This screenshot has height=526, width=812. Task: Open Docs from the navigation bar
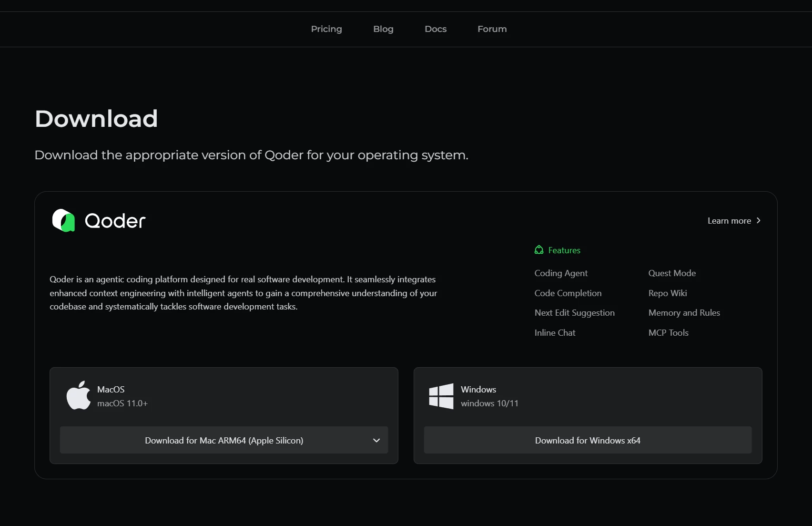(x=436, y=29)
